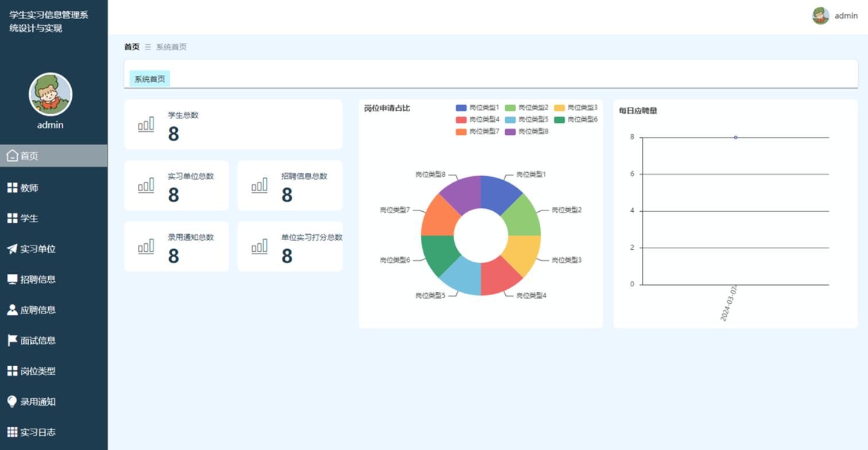Click the person icon for 应聘信息
This screenshot has height=450, width=868.
[12, 310]
